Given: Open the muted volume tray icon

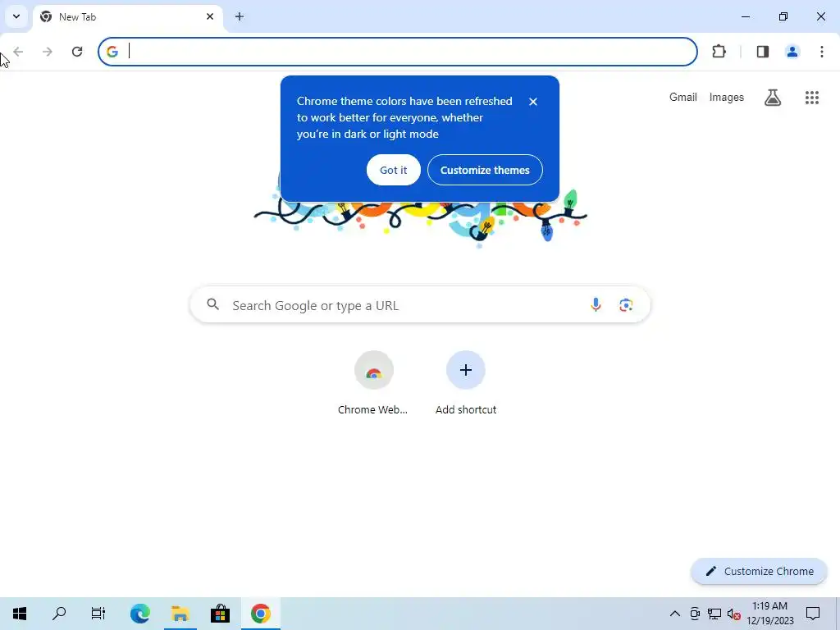Looking at the screenshot, I should [734, 614].
